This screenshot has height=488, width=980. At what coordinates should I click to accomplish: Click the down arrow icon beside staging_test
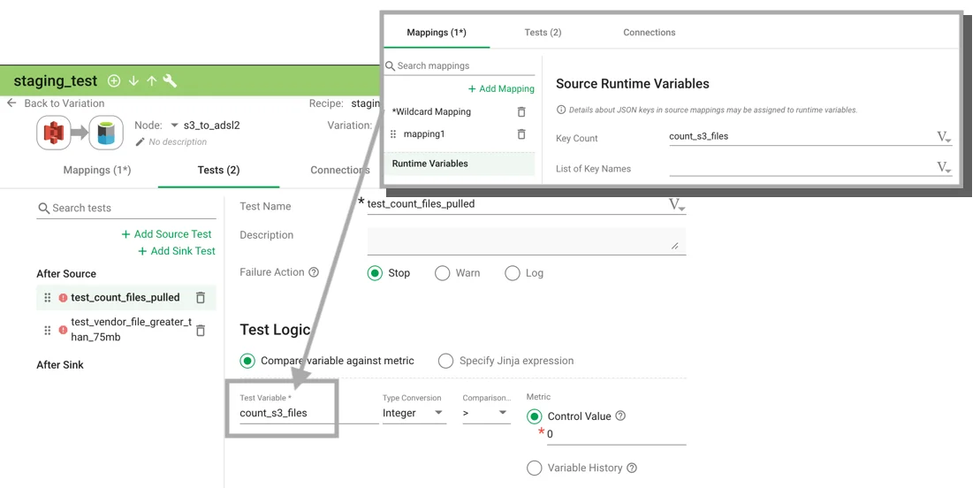click(133, 80)
